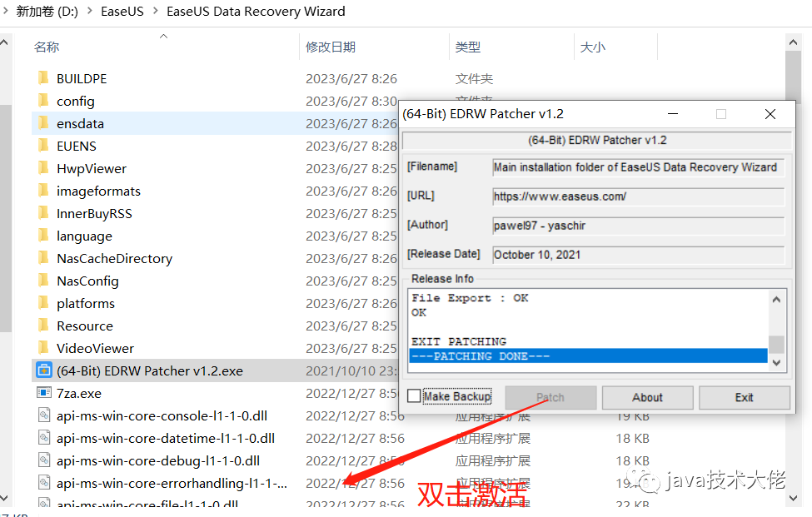Select api-ms-win-core-debug-l1-1-0.dll file name

158,460
